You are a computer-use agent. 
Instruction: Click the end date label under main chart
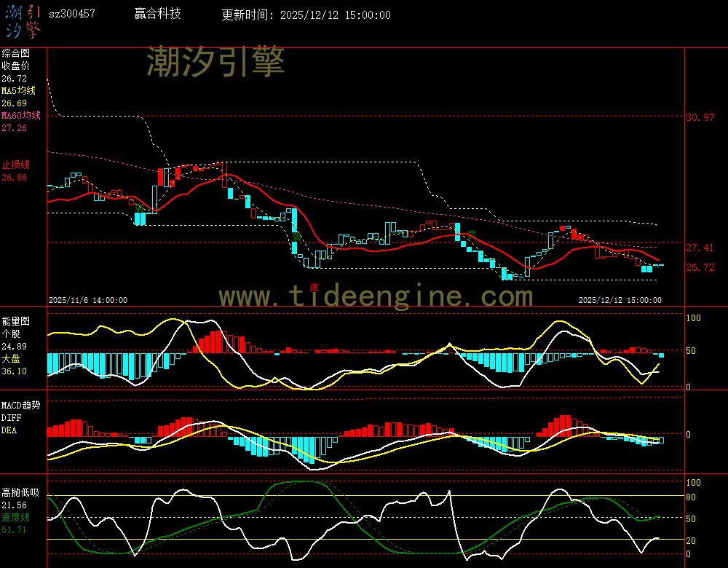tap(620, 300)
